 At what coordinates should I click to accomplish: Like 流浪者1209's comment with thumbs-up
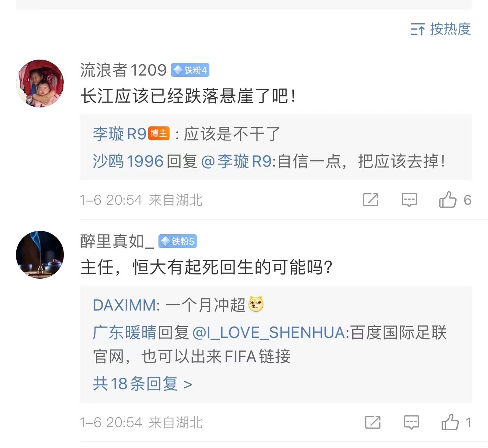pos(448,200)
